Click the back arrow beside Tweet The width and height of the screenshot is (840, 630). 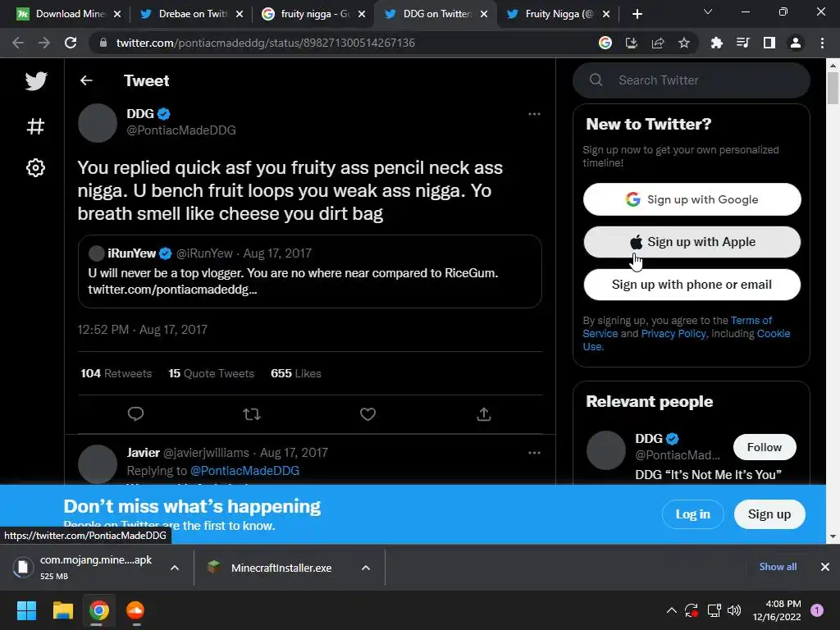(x=86, y=80)
